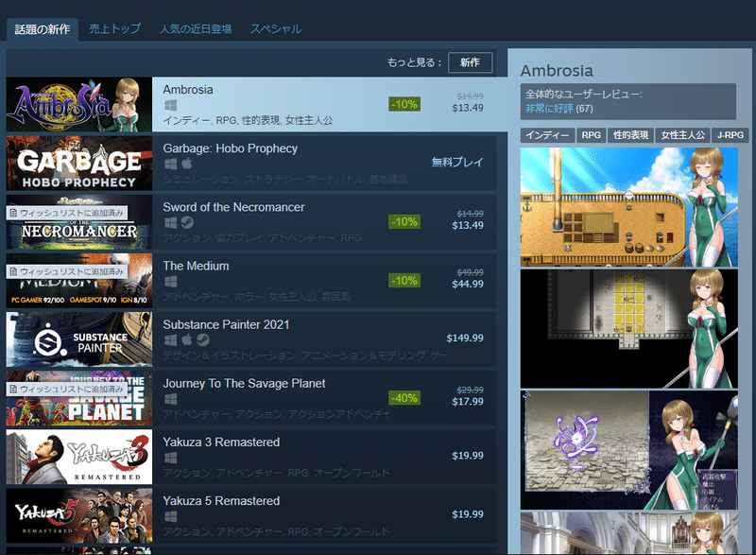Select the 性的表現 tag in the preview panel
Viewport: 756px width, 555px height.
(x=630, y=135)
